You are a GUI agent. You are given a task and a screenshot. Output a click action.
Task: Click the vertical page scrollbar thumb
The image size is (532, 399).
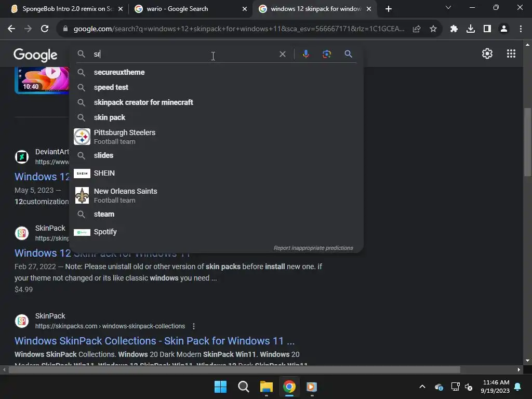(527, 142)
